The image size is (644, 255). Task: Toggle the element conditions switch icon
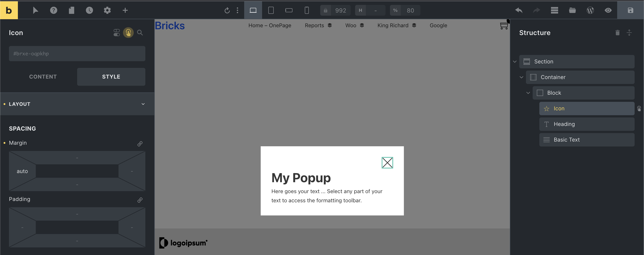[117, 33]
